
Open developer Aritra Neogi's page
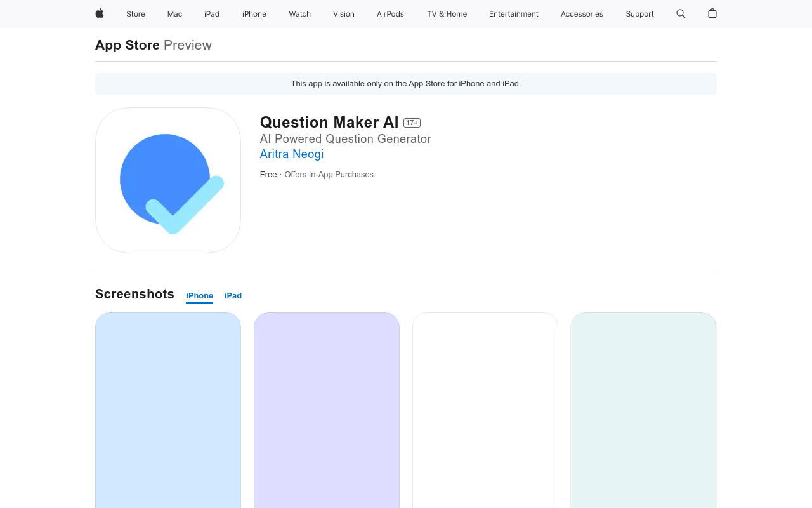pyautogui.click(x=292, y=154)
